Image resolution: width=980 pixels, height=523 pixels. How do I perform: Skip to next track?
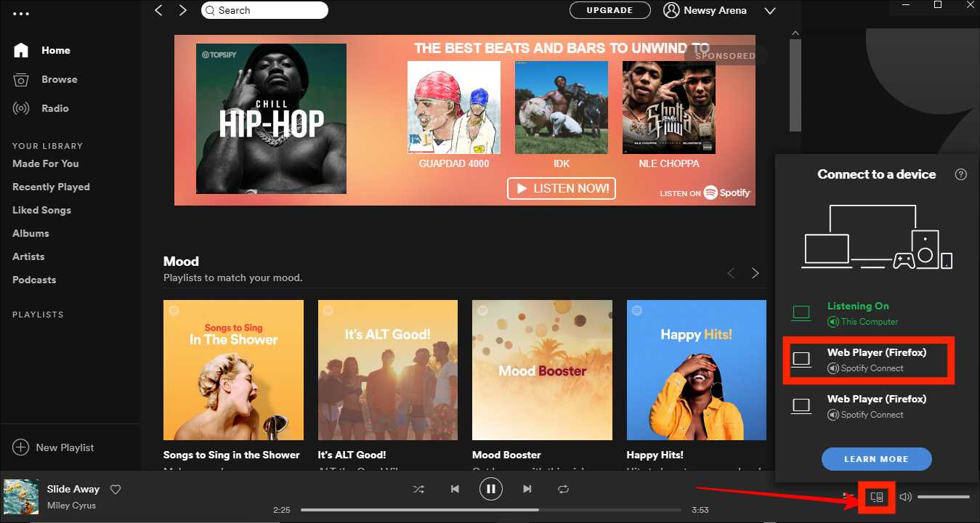tap(527, 490)
